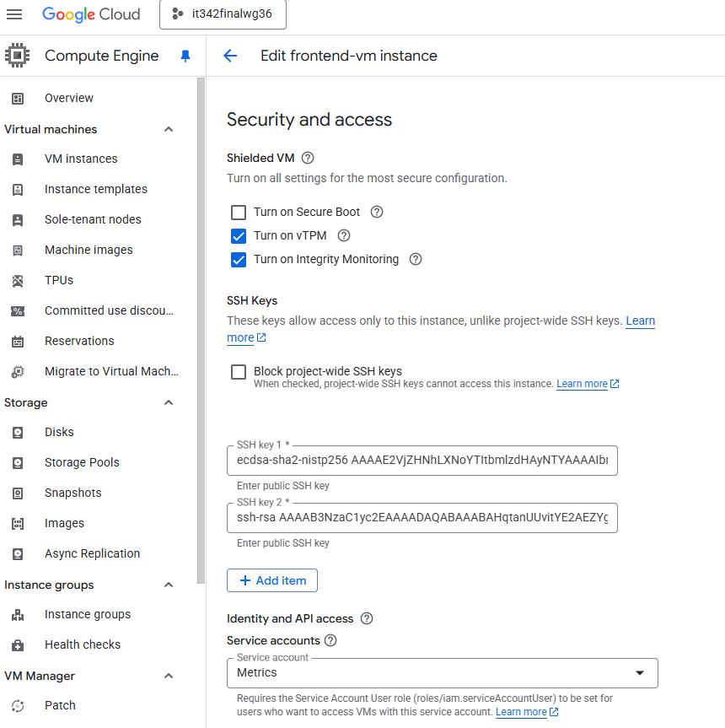
Task: Click into the SSH key 1 field
Action: (x=422, y=461)
